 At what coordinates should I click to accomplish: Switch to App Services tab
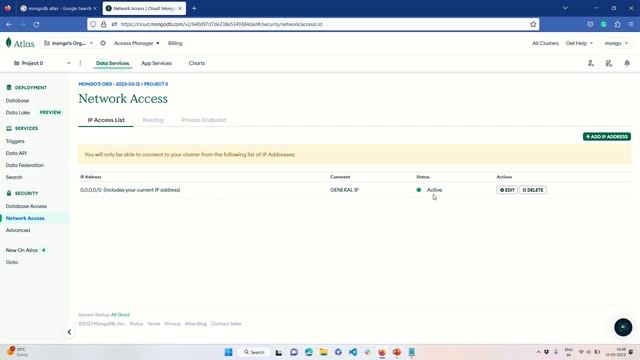coord(156,63)
